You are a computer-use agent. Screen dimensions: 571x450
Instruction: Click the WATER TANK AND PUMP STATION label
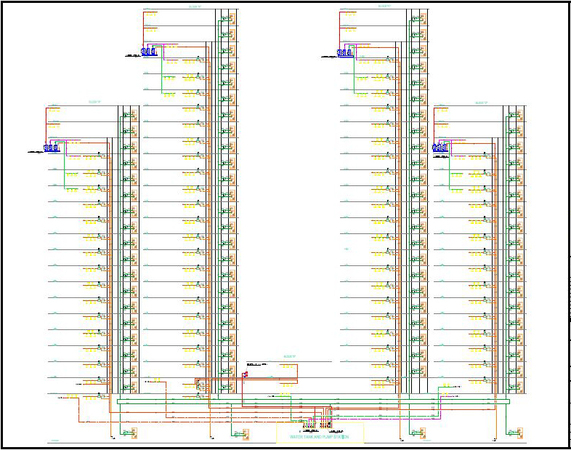tap(319, 437)
